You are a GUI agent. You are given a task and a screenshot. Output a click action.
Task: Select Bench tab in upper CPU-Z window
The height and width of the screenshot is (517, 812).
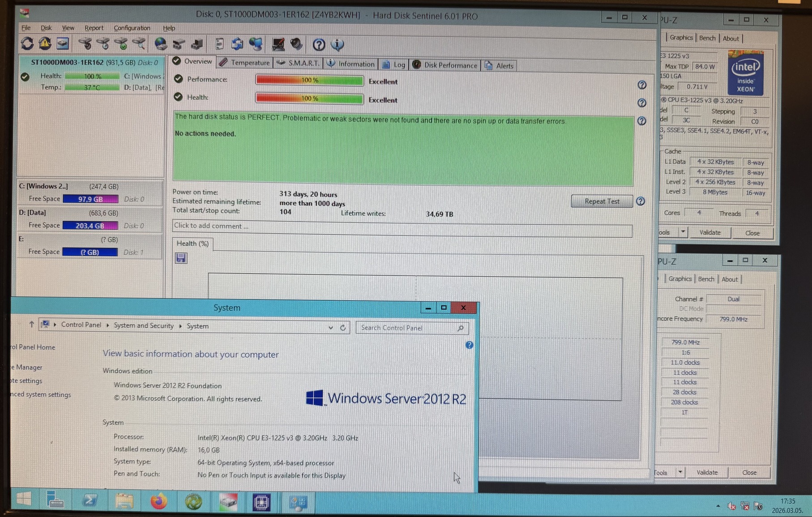coord(707,38)
